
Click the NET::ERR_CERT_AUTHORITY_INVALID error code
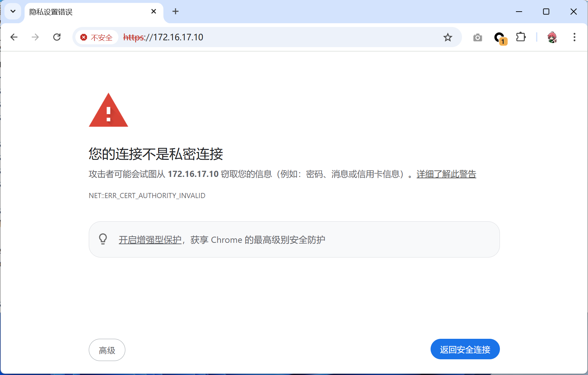tap(147, 196)
